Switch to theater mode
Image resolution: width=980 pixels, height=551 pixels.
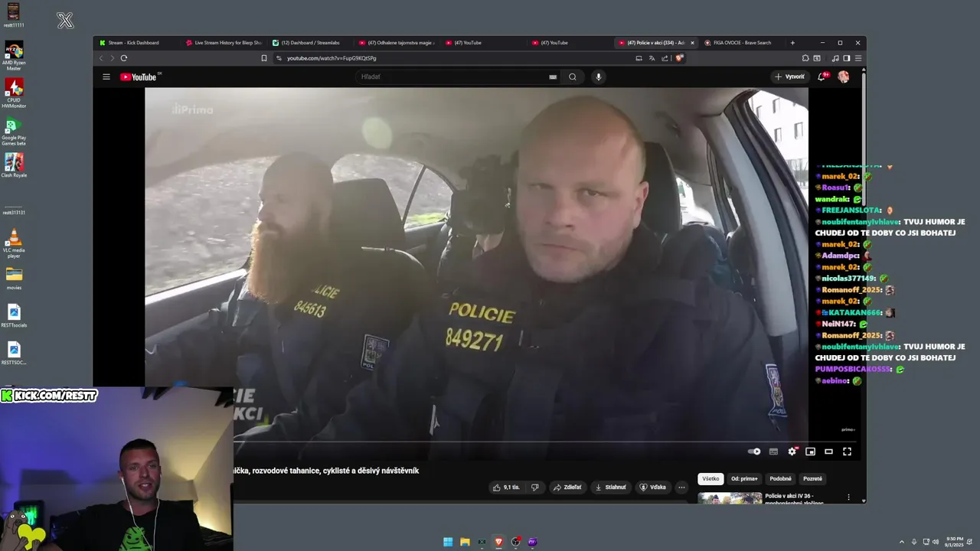pyautogui.click(x=828, y=452)
